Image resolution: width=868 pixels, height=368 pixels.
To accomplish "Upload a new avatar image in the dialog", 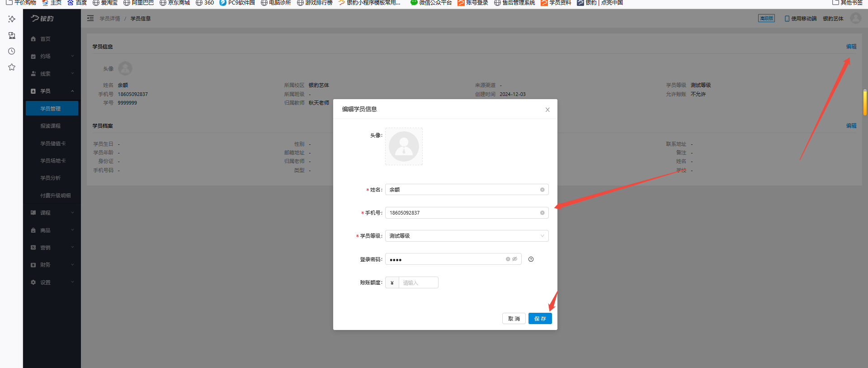I will tap(404, 146).
